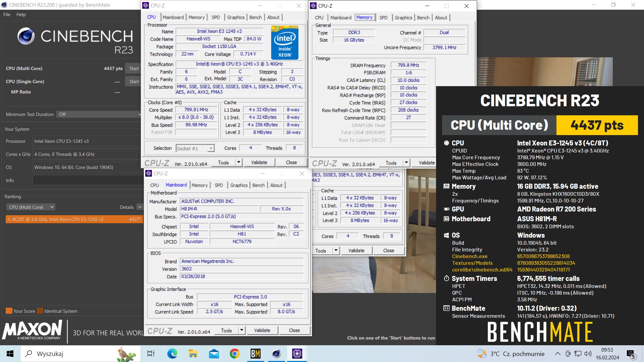Click DRAM Frequency value 799.8 MHz
This screenshot has width=644, height=362.
click(x=408, y=65)
